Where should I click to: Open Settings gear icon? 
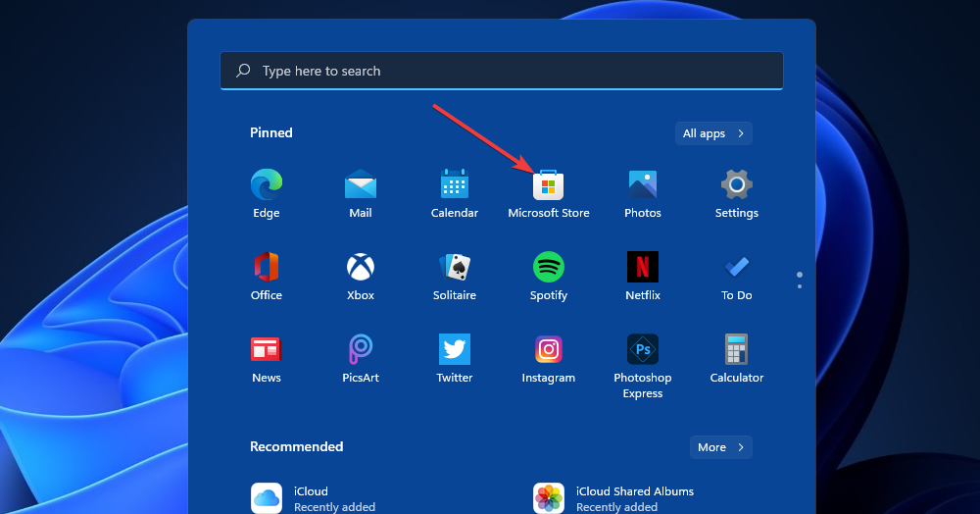click(x=737, y=184)
